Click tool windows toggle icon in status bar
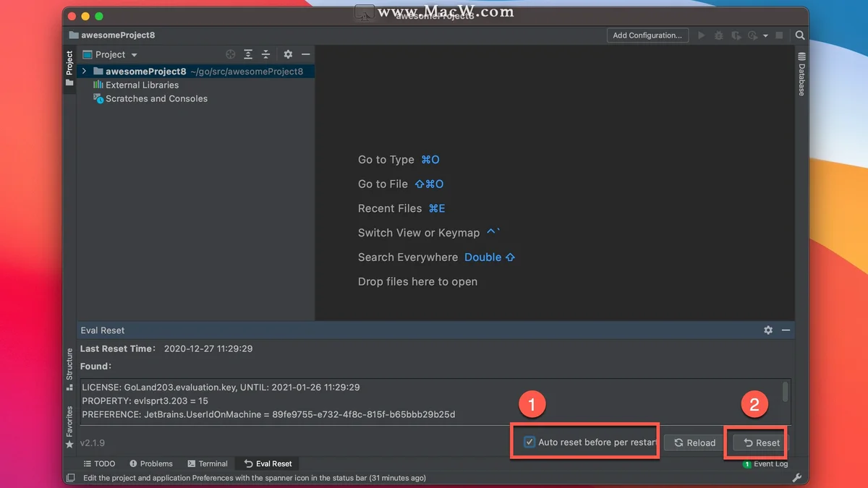 70,478
